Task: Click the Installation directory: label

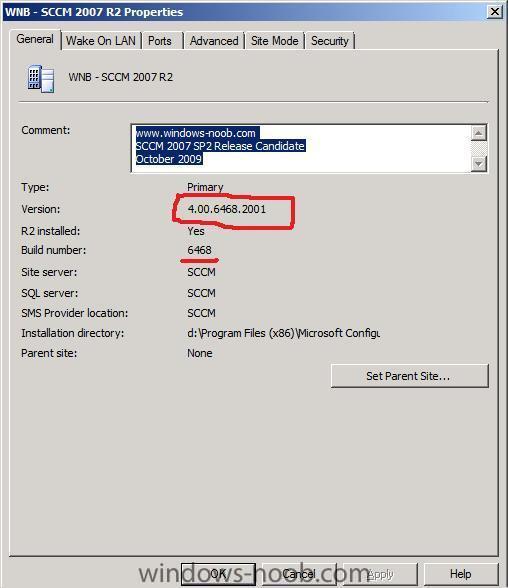Action: pyautogui.click(x=73, y=333)
